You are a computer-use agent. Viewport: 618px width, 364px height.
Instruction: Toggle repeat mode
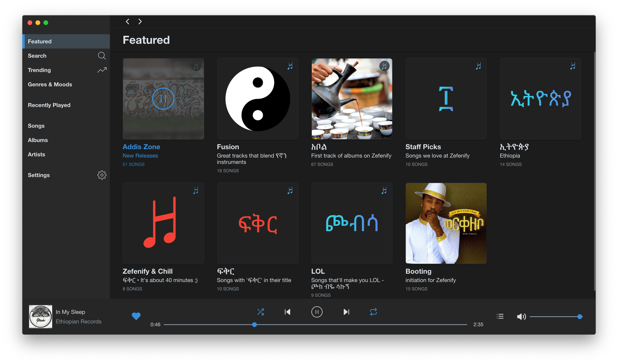373,312
